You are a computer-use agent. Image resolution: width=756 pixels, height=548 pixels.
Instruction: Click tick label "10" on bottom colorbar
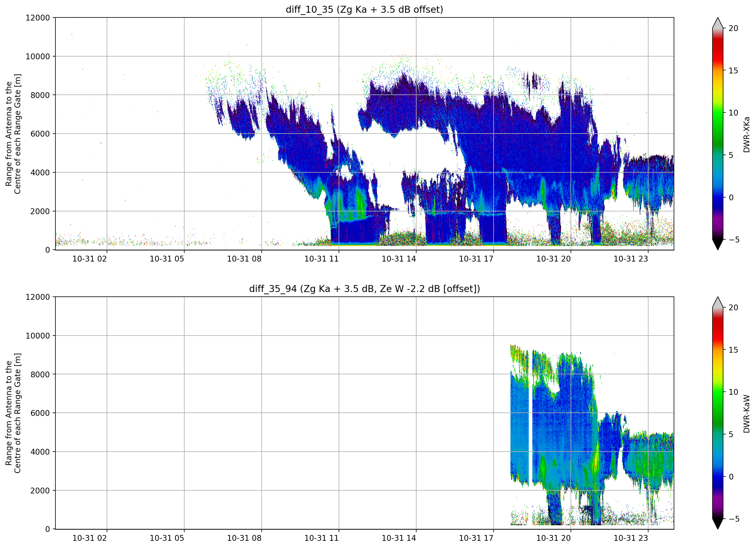coord(733,392)
